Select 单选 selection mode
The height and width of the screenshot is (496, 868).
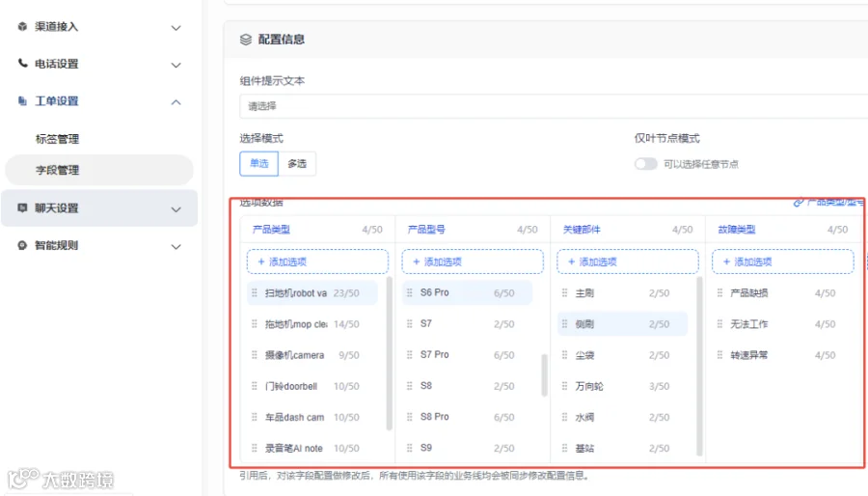[259, 164]
